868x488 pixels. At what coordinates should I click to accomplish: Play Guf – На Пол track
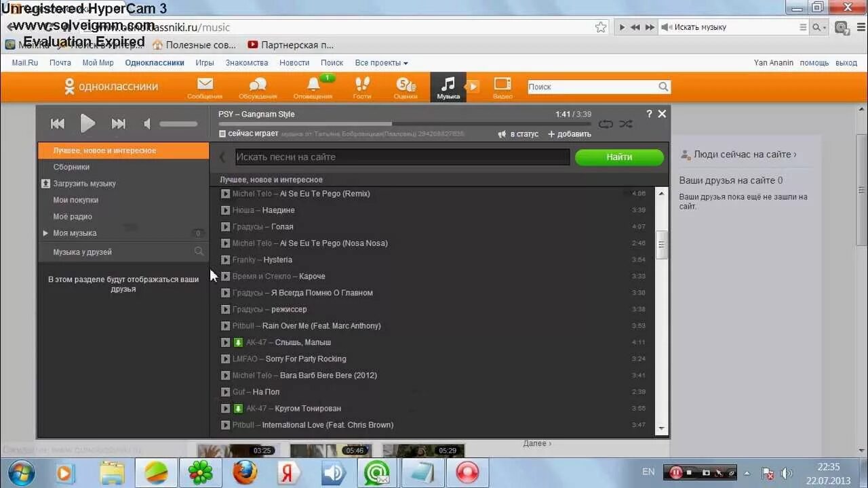click(226, 392)
